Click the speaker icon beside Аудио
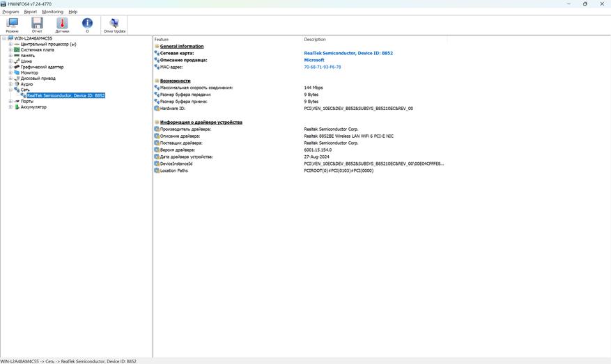 17,84
